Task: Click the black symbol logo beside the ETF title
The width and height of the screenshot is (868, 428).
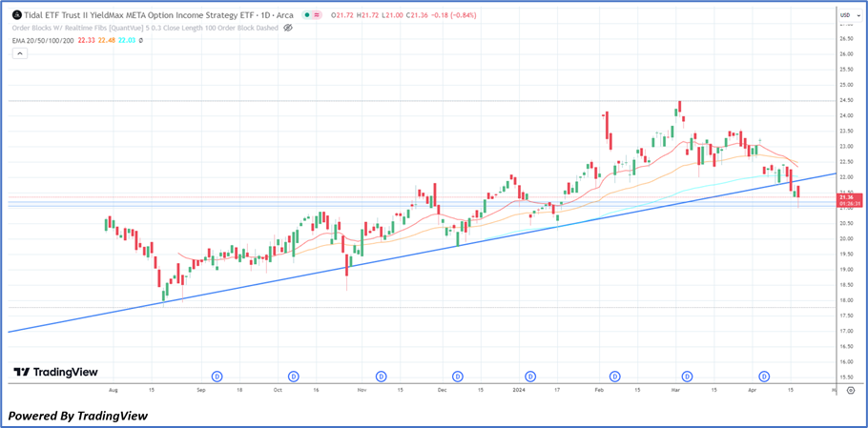Action: point(17,15)
